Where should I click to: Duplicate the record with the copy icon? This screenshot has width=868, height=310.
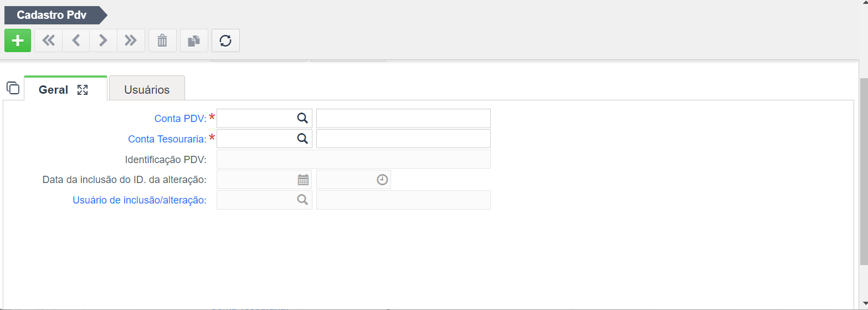tap(194, 40)
